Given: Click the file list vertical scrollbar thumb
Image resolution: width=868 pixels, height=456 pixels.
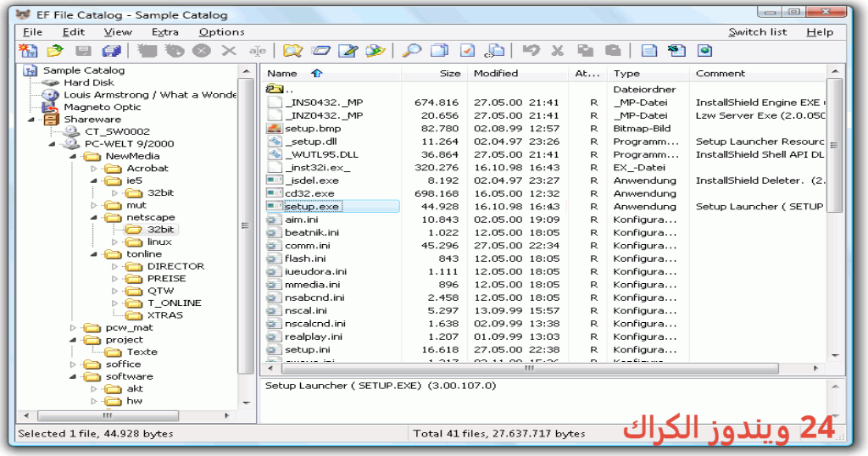Looking at the screenshot, I should click(834, 146).
